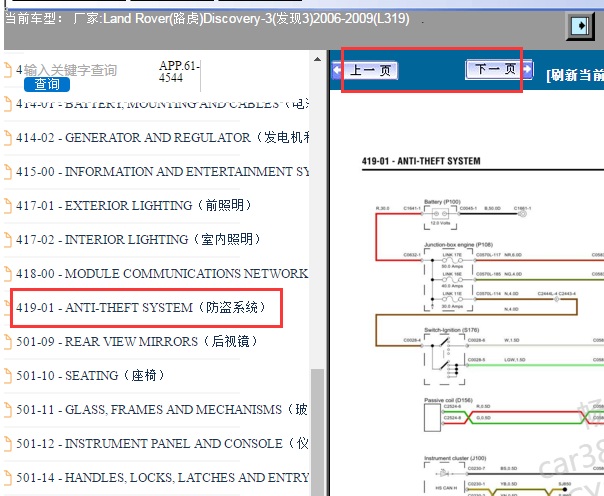Click the Junction-box engine (P108) label

[458, 245]
